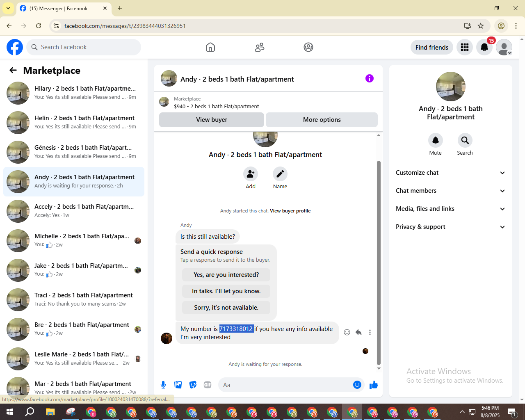Choose a sticker with the sticker icon
Image resolution: width=525 pixels, height=420 pixels.
(193, 385)
